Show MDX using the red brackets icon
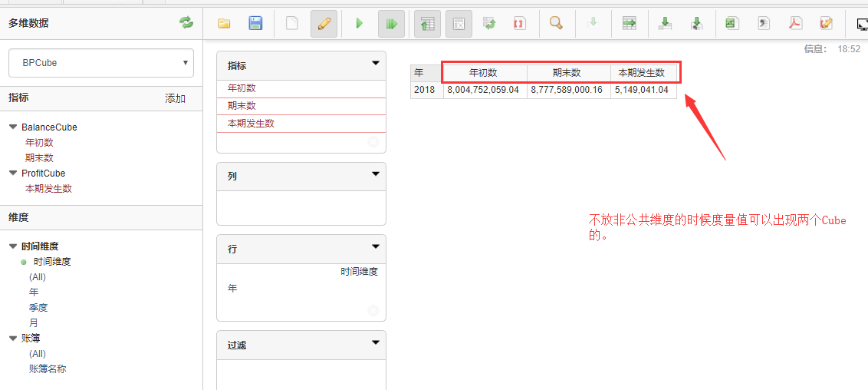Image resolution: width=868 pixels, height=390 pixels. coord(520,24)
